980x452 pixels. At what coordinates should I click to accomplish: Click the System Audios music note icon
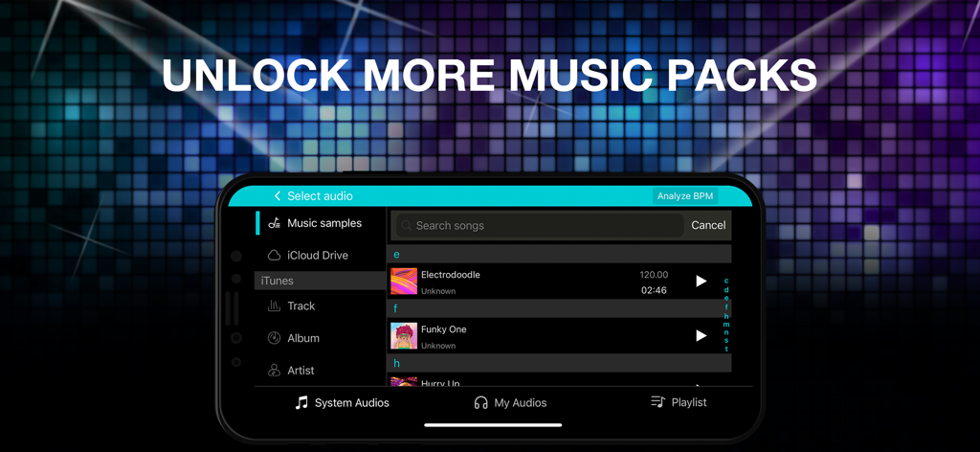click(301, 402)
